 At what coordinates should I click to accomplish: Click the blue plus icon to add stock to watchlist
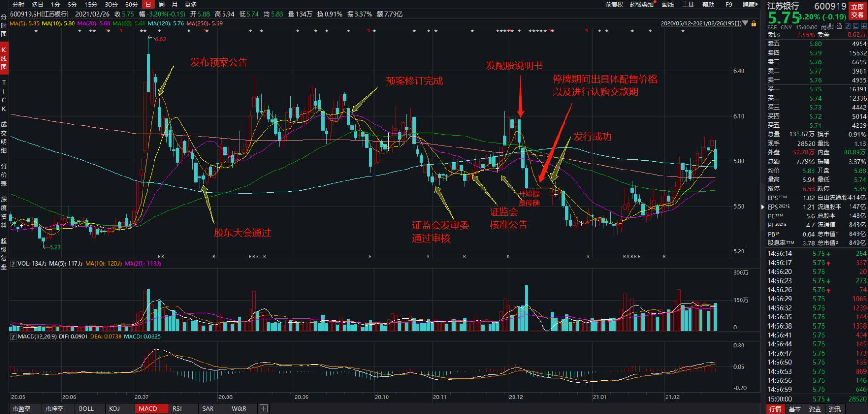click(864, 27)
